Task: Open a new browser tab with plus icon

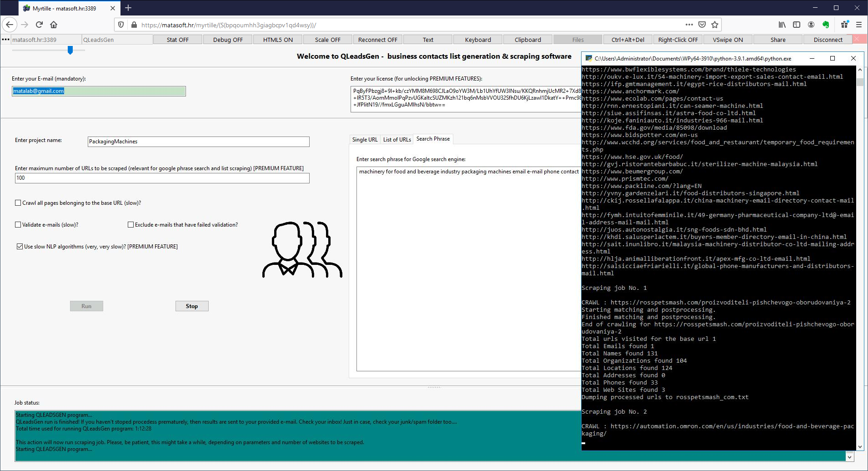Action: [x=128, y=8]
